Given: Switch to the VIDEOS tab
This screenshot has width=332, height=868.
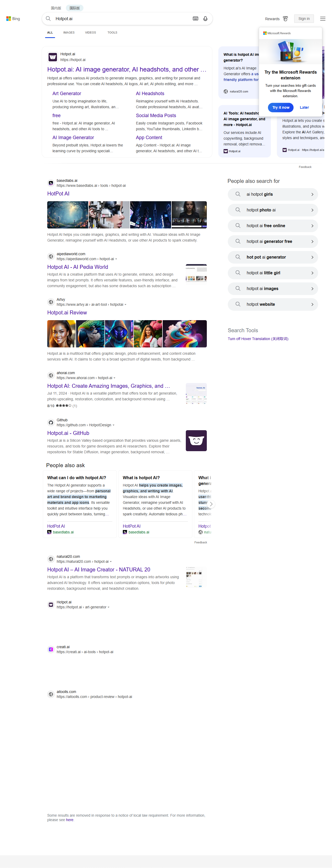Looking at the screenshot, I should coord(91,33).
